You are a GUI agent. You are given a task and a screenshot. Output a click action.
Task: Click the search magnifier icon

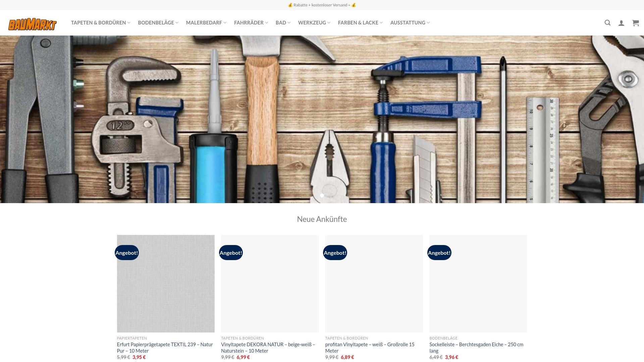607,23
